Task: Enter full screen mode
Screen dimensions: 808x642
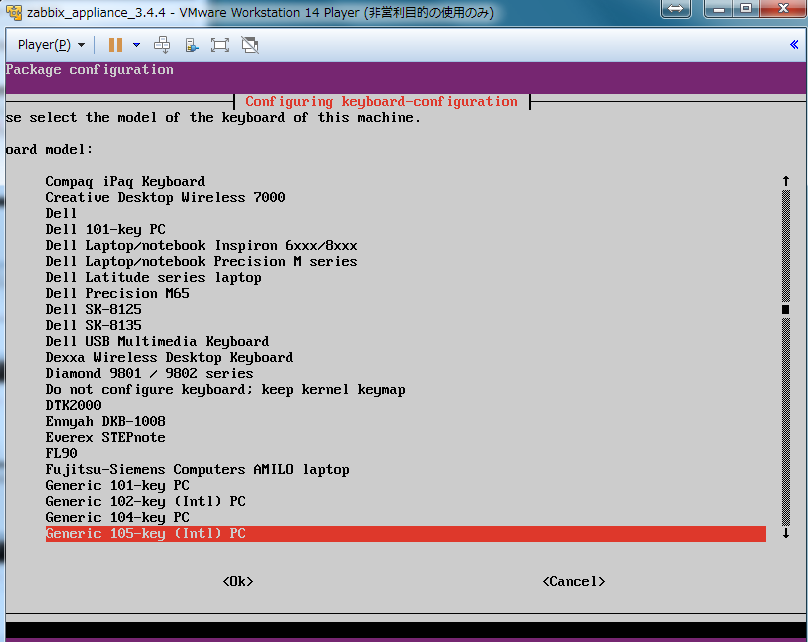Action: point(220,45)
